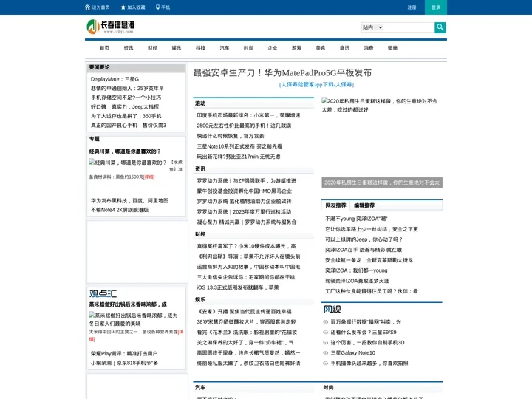The image size is (532, 399).
Task: Click the 设为首页 text link
Action: [x=100, y=7]
